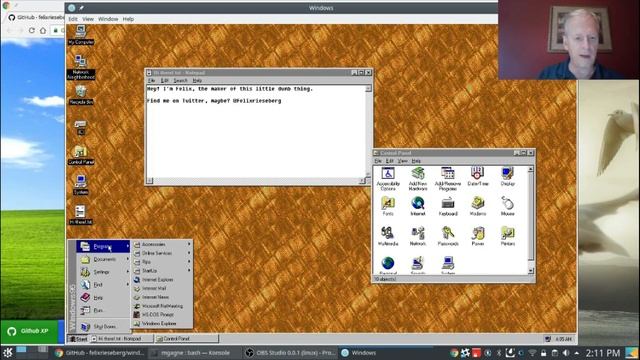Screen dimensions: 640x360
Task: Open Notepad Search menu
Action: pos(180,80)
